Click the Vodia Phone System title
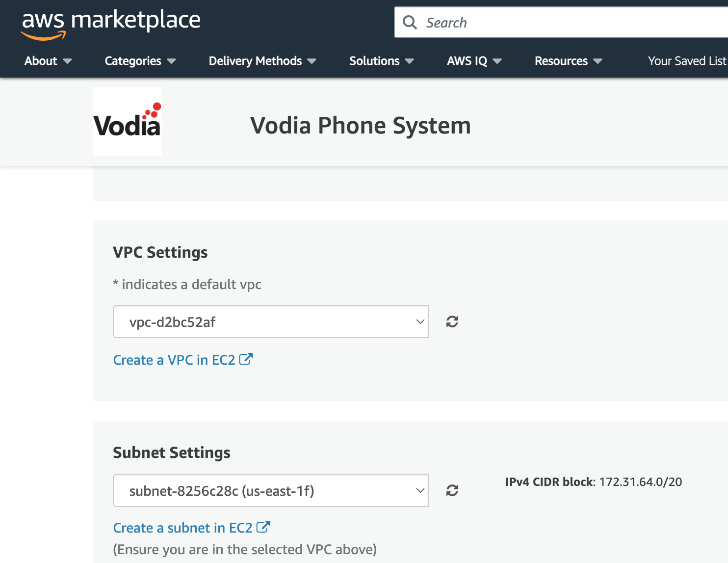This screenshot has height=563, width=728. point(361,126)
